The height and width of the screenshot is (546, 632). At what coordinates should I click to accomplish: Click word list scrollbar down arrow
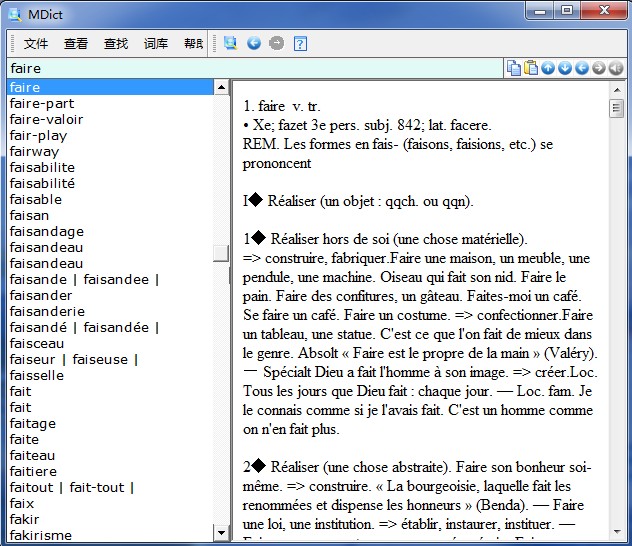click(x=221, y=536)
